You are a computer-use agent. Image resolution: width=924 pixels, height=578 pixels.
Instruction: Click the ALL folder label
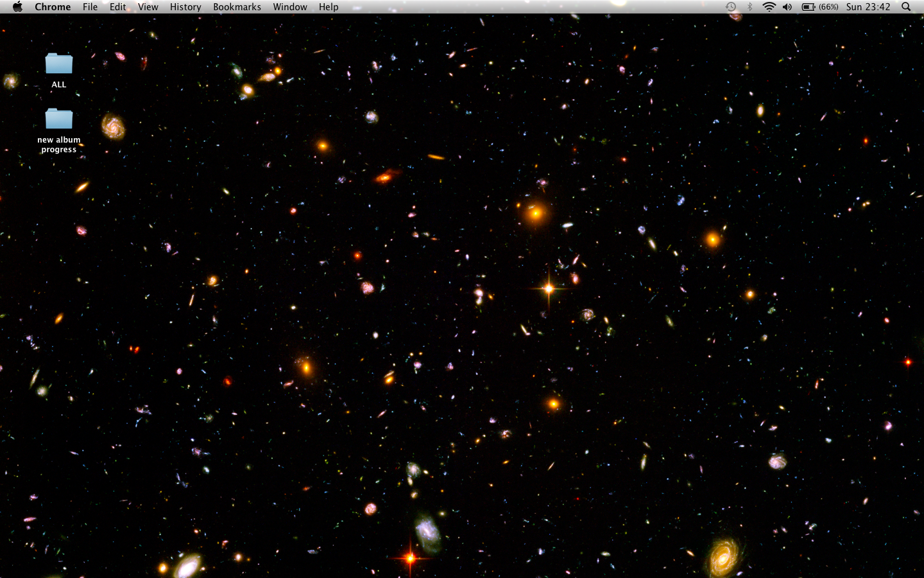59,85
